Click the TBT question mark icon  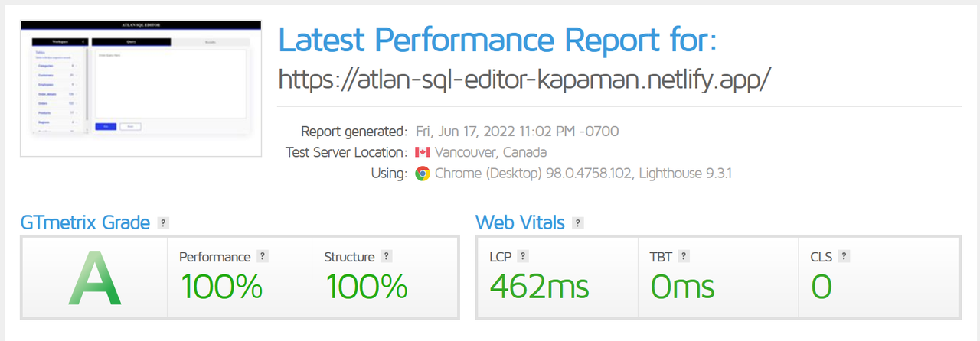click(x=684, y=257)
